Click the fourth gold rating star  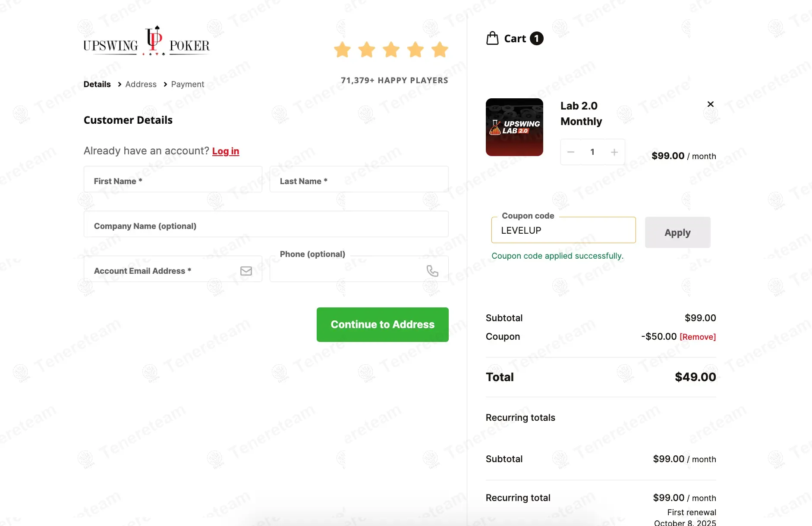(x=415, y=50)
